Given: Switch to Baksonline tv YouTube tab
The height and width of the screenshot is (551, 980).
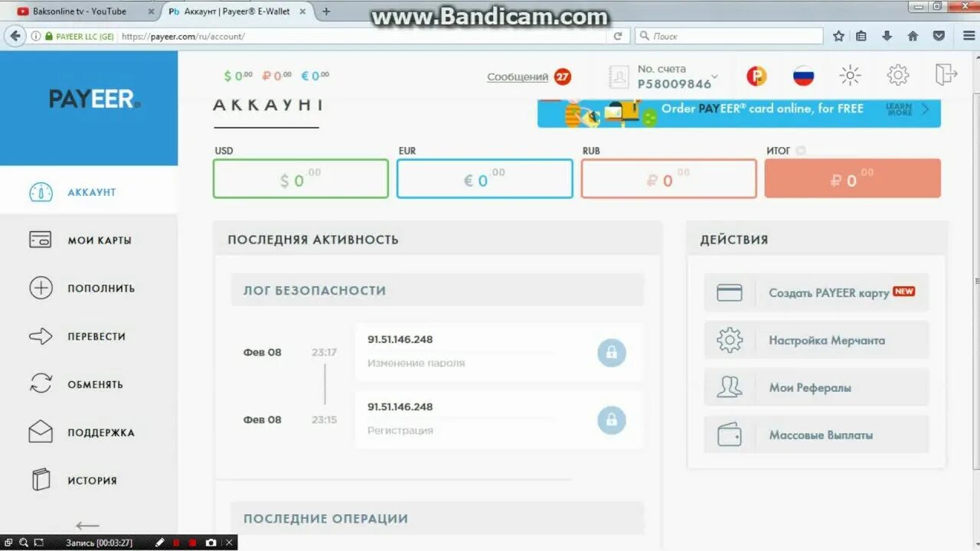Looking at the screenshot, I should point(83,11).
